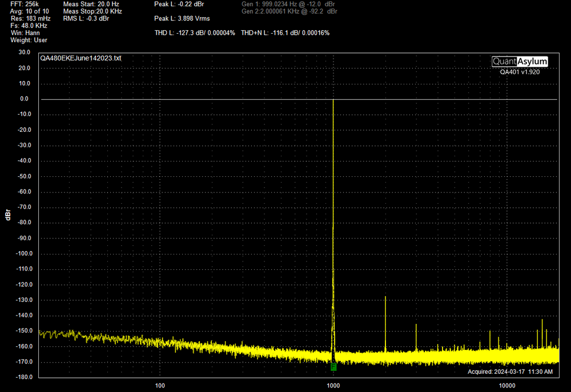Click the 100 frequency axis label
The image size is (571, 392).
[160, 386]
